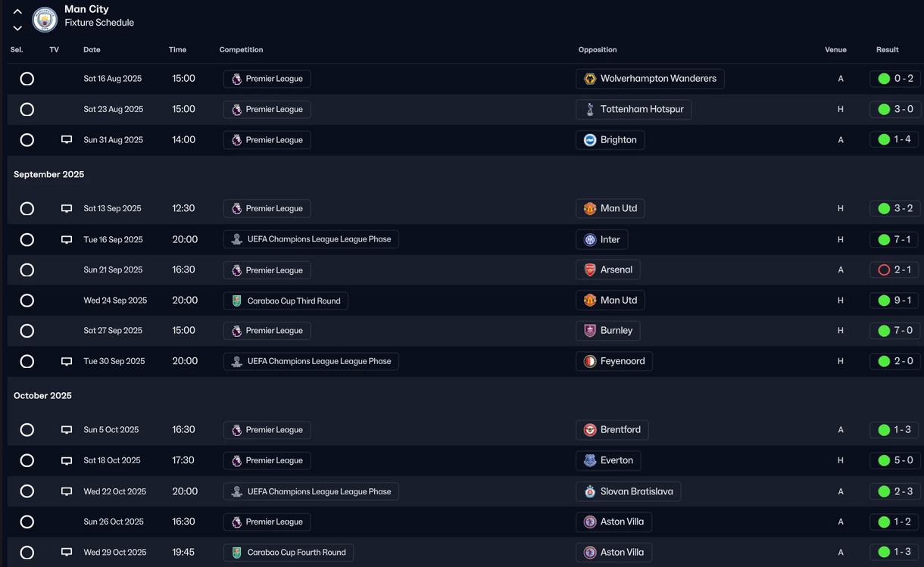
Task: Sort by the Opposition column header
Action: (597, 50)
